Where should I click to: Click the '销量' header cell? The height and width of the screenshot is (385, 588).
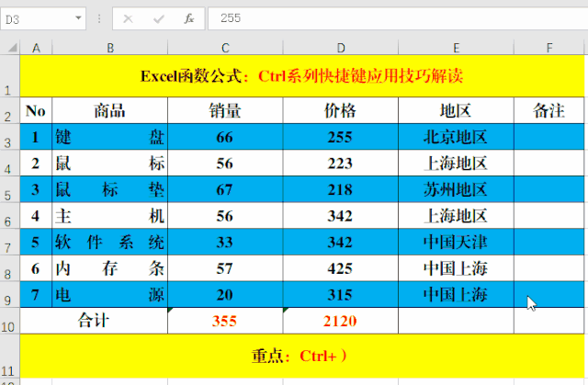(x=225, y=110)
